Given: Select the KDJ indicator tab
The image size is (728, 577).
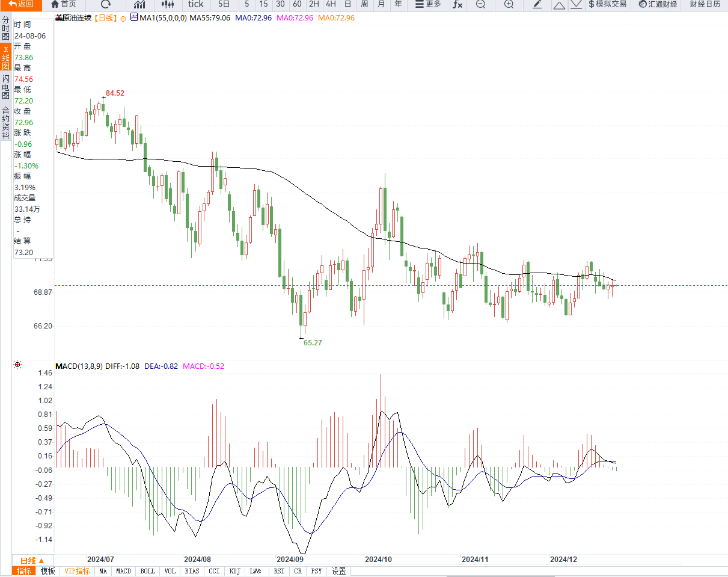Looking at the screenshot, I should point(235,571).
